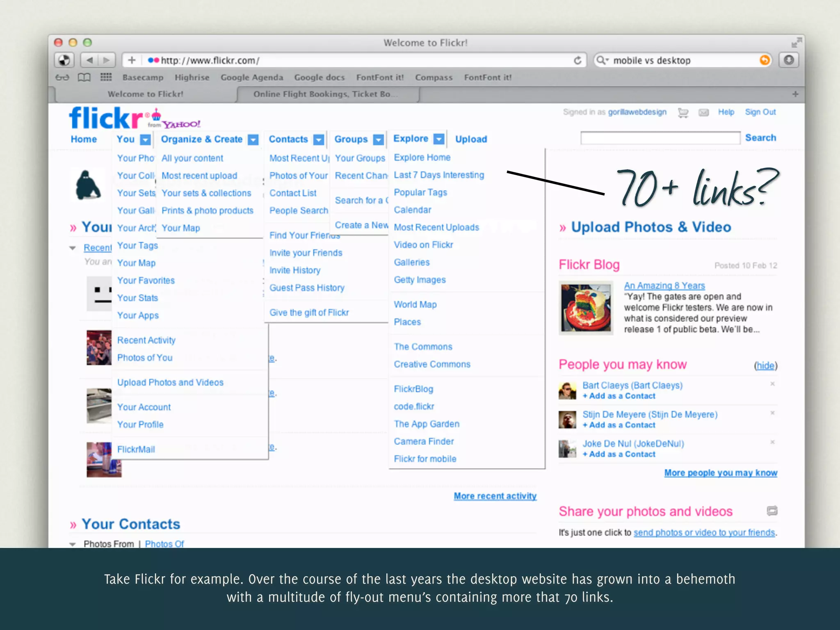Expand the Explore menu dropdown arrow
Screen dimensions: 840x630
(x=439, y=139)
